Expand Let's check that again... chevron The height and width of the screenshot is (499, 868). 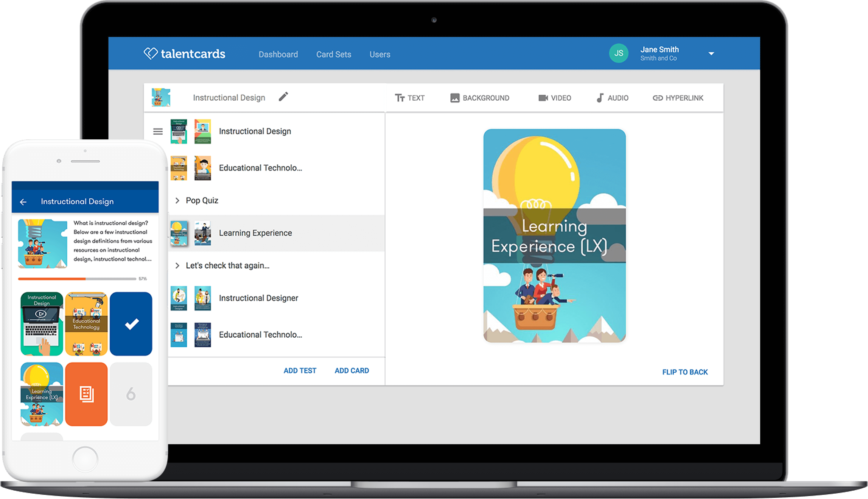pyautogui.click(x=177, y=266)
